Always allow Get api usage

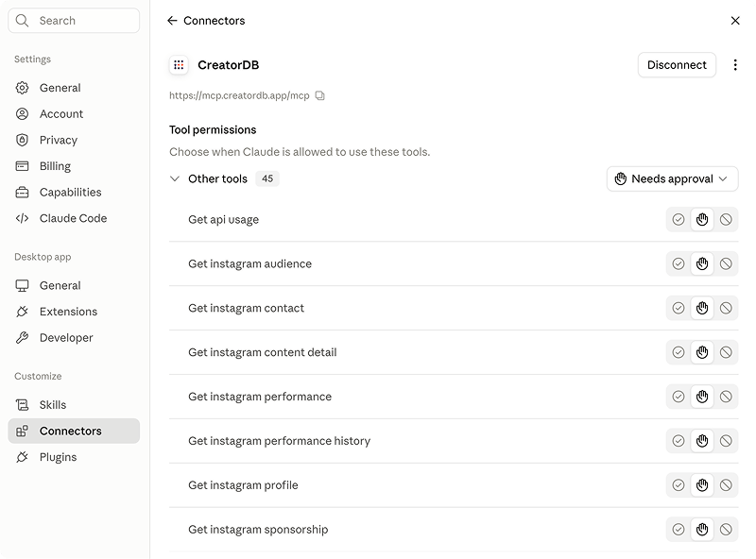pyautogui.click(x=679, y=219)
